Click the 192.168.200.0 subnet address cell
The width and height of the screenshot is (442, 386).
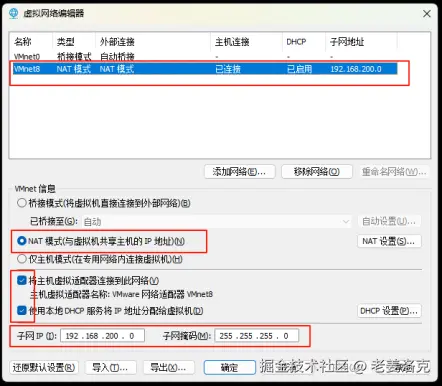356,69
